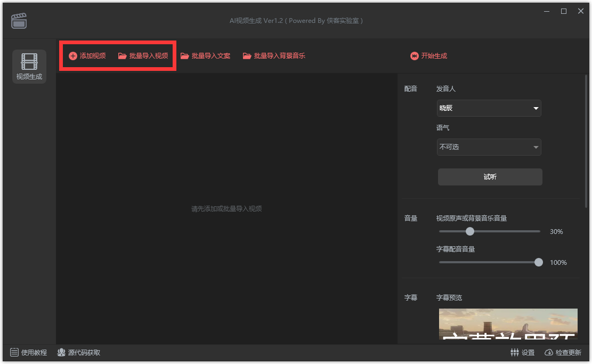592x364 pixels.
Task: Click the 开始生成 button
Action: (429, 55)
